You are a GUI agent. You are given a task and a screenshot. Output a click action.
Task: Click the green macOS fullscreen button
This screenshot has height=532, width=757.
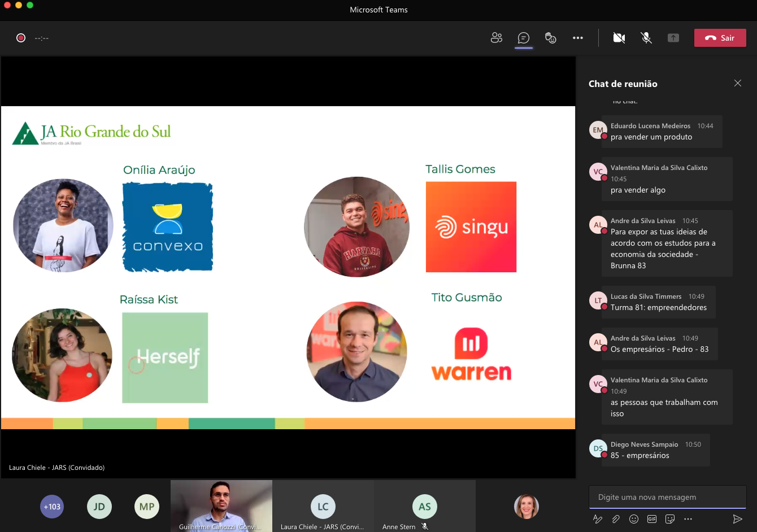click(x=30, y=5)
